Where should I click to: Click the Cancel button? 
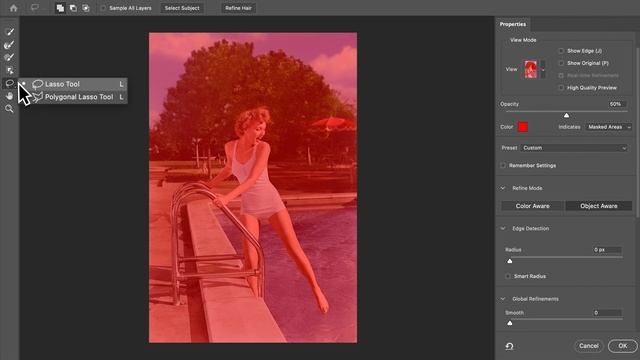[x=589, y=346]
